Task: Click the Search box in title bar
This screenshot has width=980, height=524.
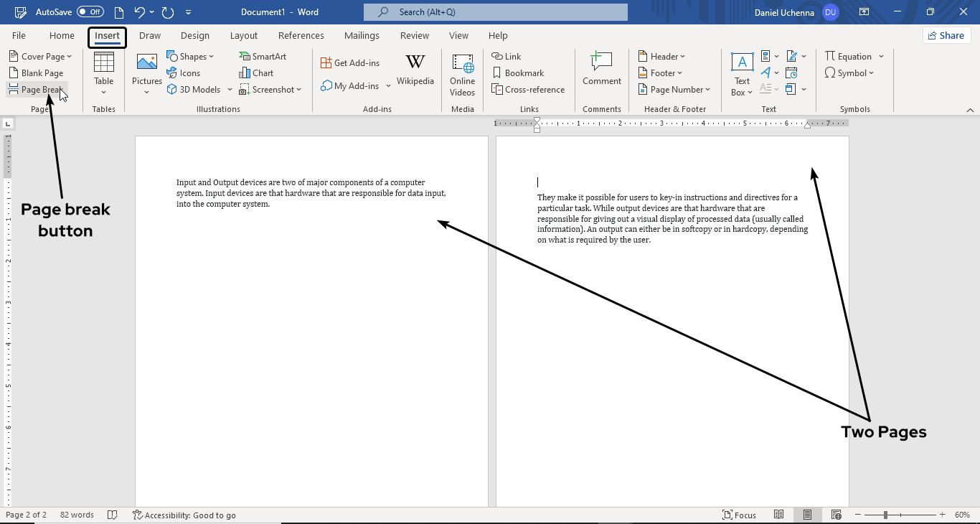Action: [x=495, y=12]
